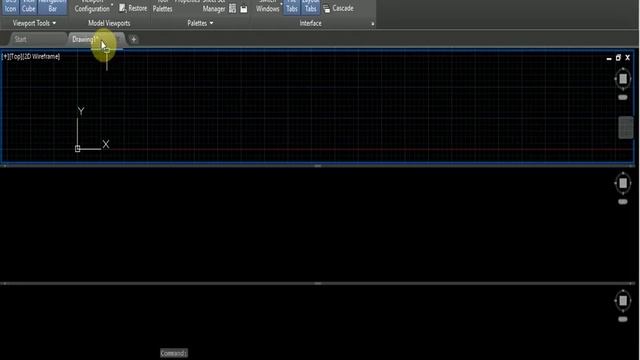Toggle the Layout Tabs button
Viewport: 640px width, 360px height.
click(311, 7)
